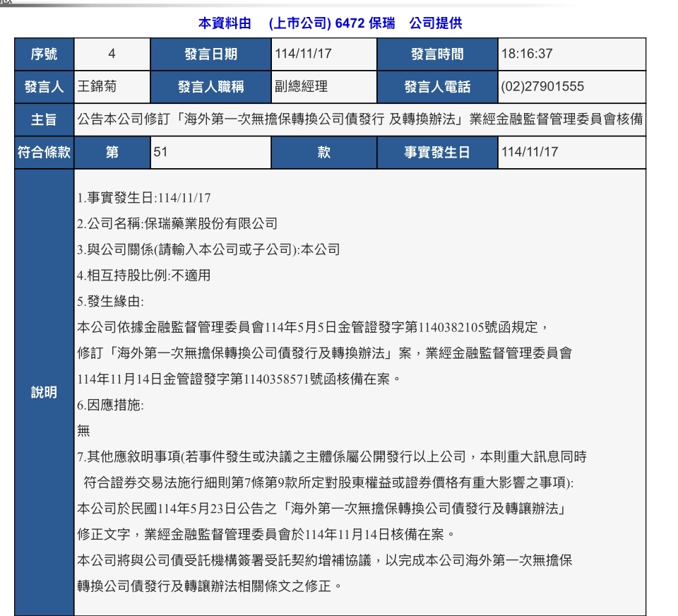This screenshot has width=678, height=616.
Task: Click the line starting '修正文字，業經金融監督管理委員會'
Action: tap(266, 535)
